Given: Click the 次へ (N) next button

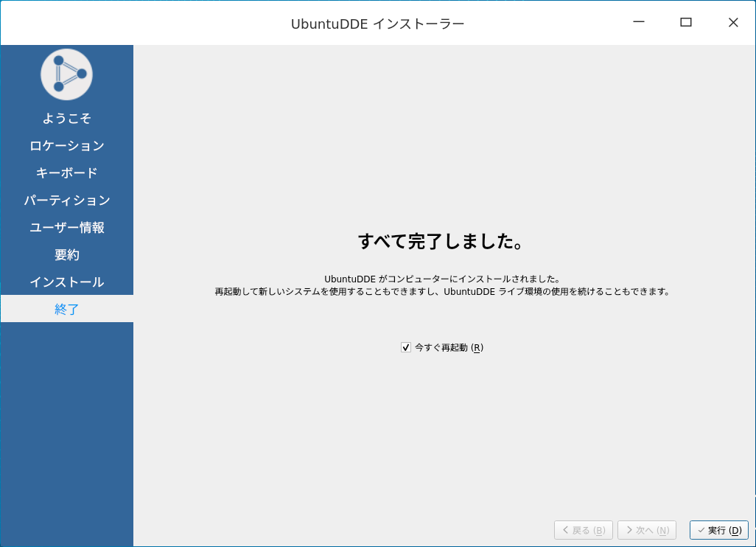Looking at the screenshot, I should point(647,530).
